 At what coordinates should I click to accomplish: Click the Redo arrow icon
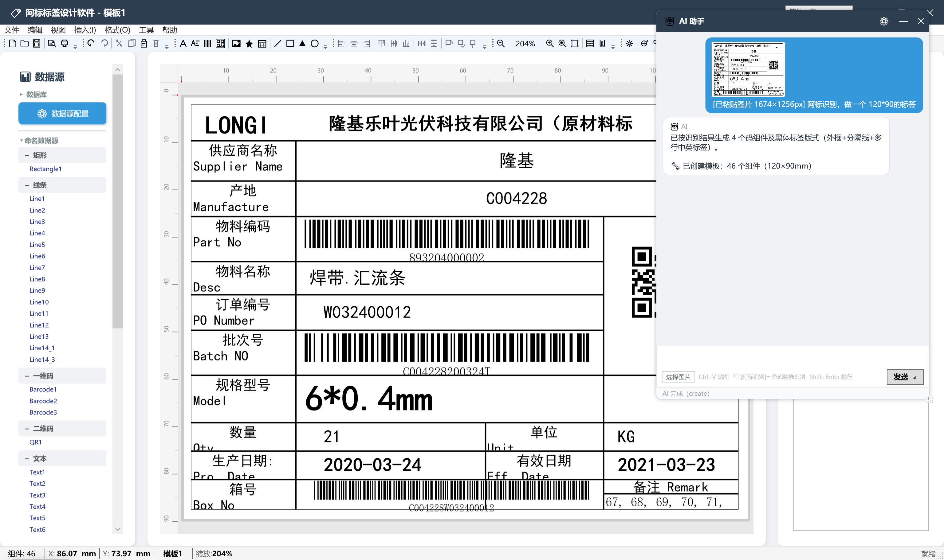[104, 43]
